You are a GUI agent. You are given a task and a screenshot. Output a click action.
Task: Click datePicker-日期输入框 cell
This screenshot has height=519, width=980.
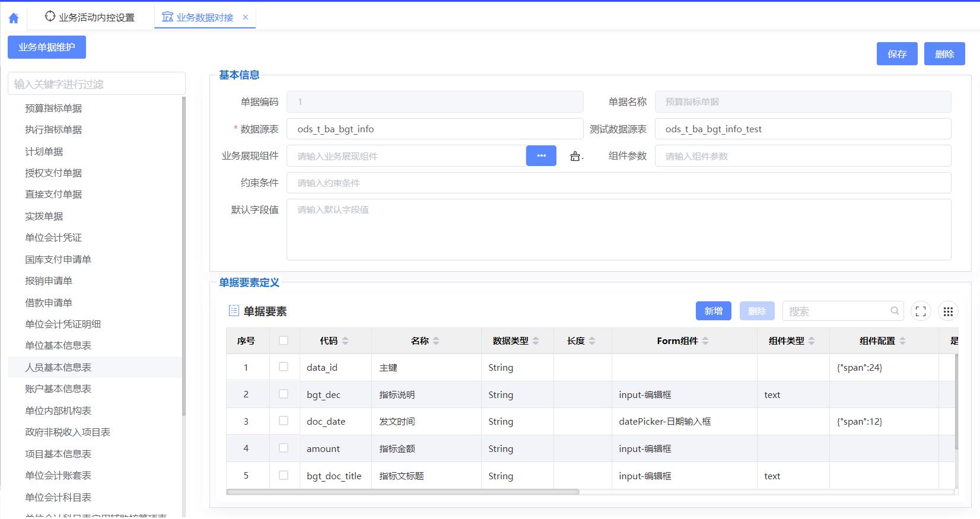(x=684, y=422)
